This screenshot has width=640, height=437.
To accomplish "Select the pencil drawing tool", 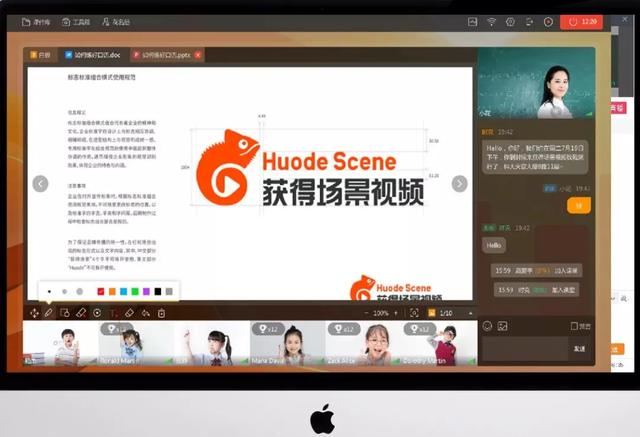I will (49, 313).
